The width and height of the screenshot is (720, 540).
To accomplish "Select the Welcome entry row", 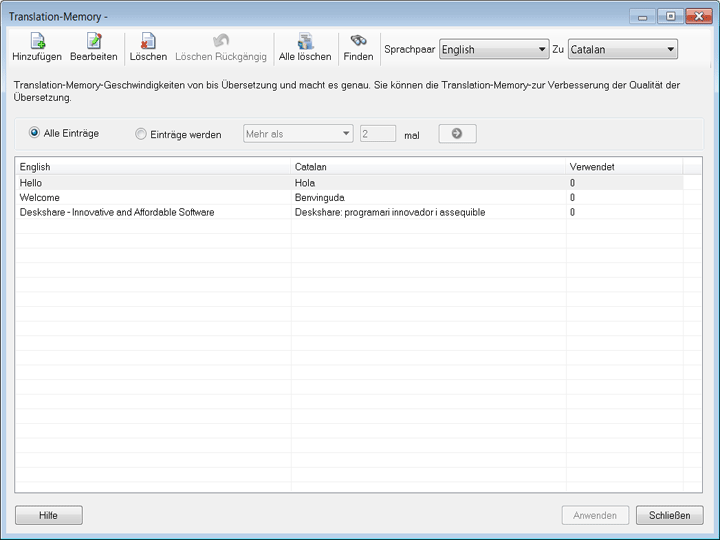I will pyautogui.click(x=349, y=197).
